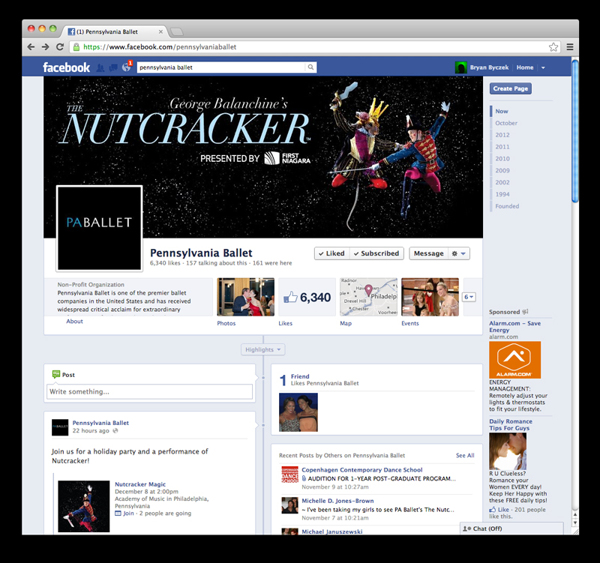Click Copenhagen Contemporary Dance School avatar
The height and width of the screenshot is (563, 600).
pos(290,474)
